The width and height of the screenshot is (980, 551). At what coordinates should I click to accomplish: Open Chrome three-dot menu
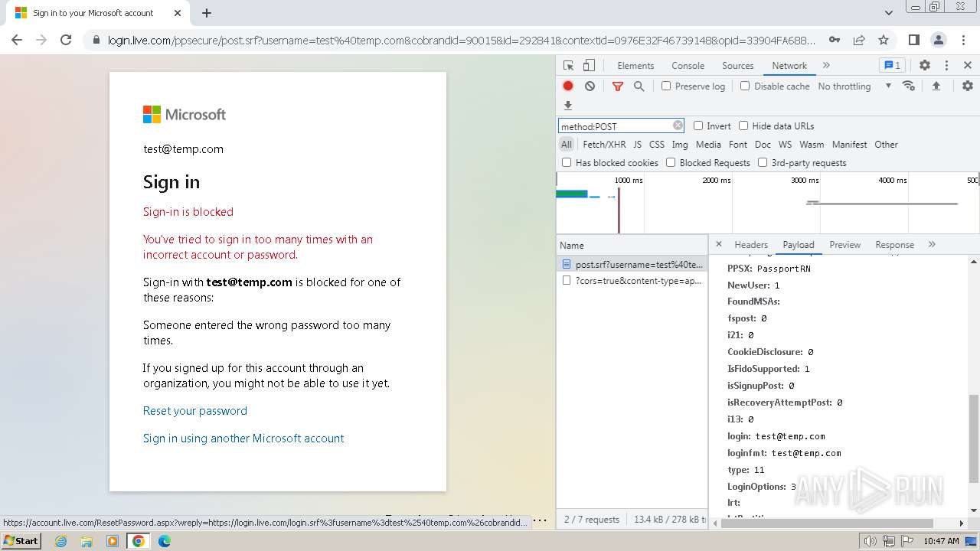[963, 40]
